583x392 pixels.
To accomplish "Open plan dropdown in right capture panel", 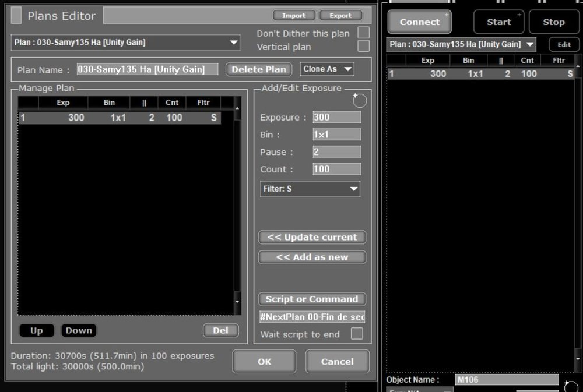I will [x=461, y=44].
